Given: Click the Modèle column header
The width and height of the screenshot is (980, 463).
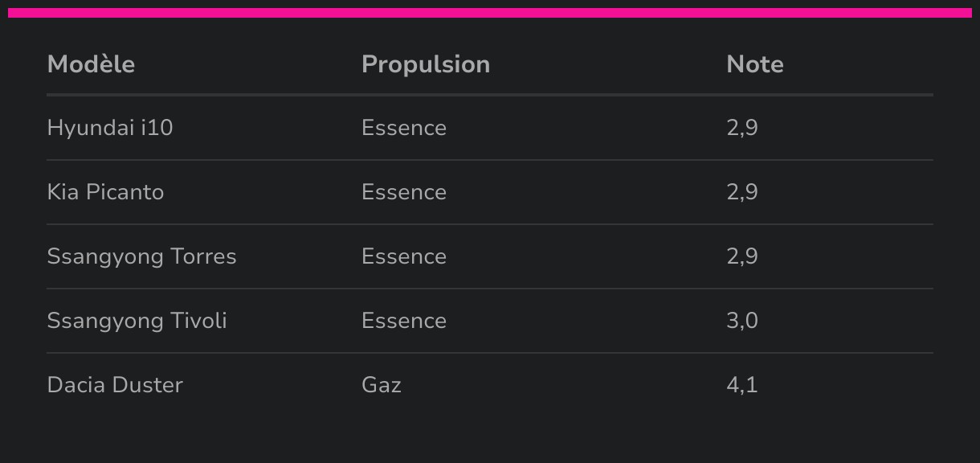Looking at the screenshot, I should coord(91,64).
